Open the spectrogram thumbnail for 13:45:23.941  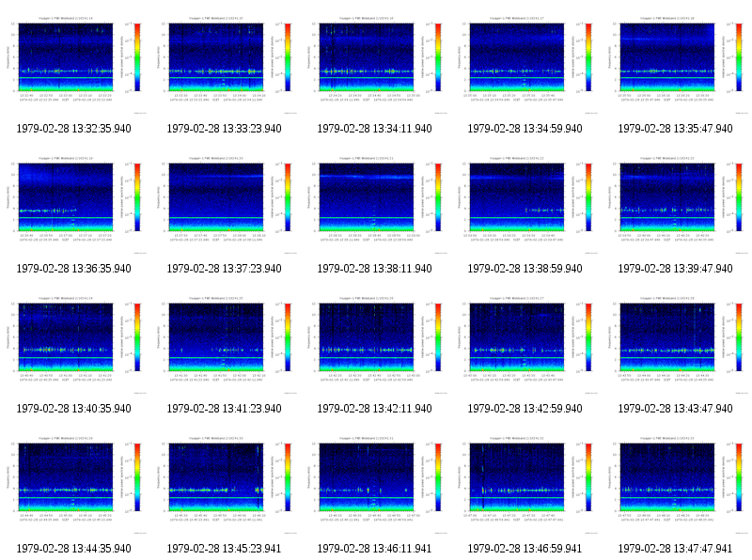(x=224, y=485)
